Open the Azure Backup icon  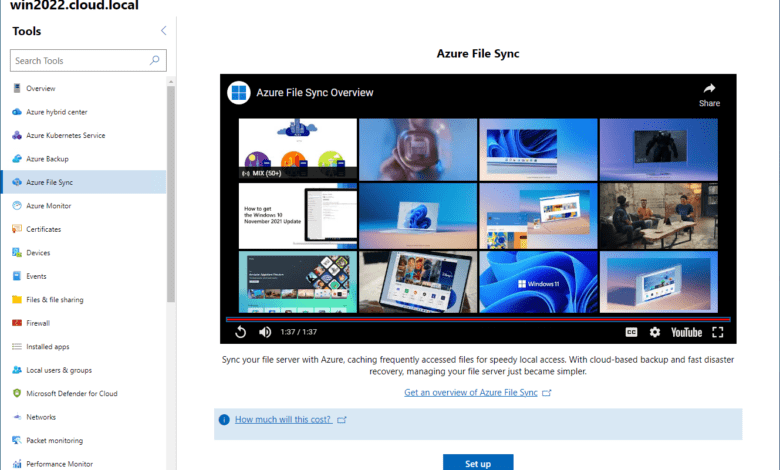coord(17,159)
